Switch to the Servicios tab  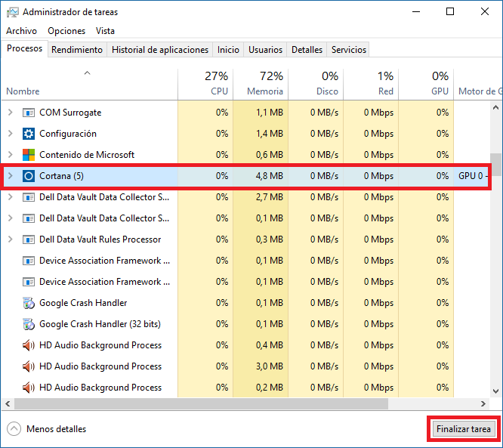coord(349,50)
